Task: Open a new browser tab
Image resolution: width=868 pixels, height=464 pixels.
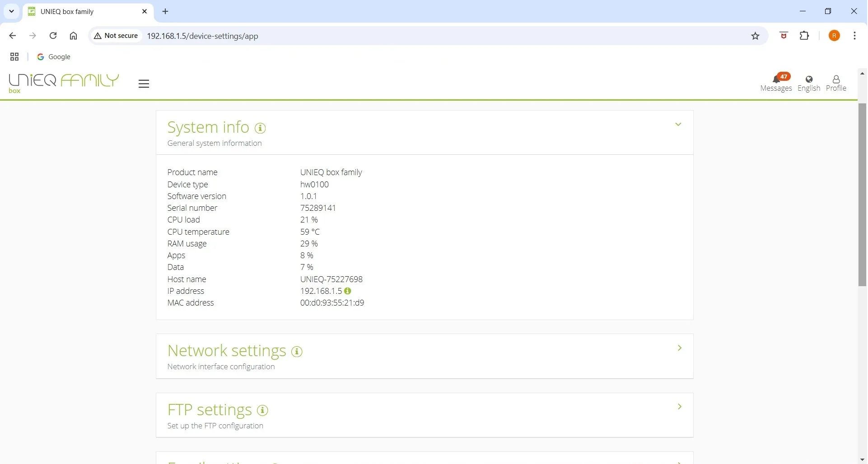Action: [x=166, y=12]
